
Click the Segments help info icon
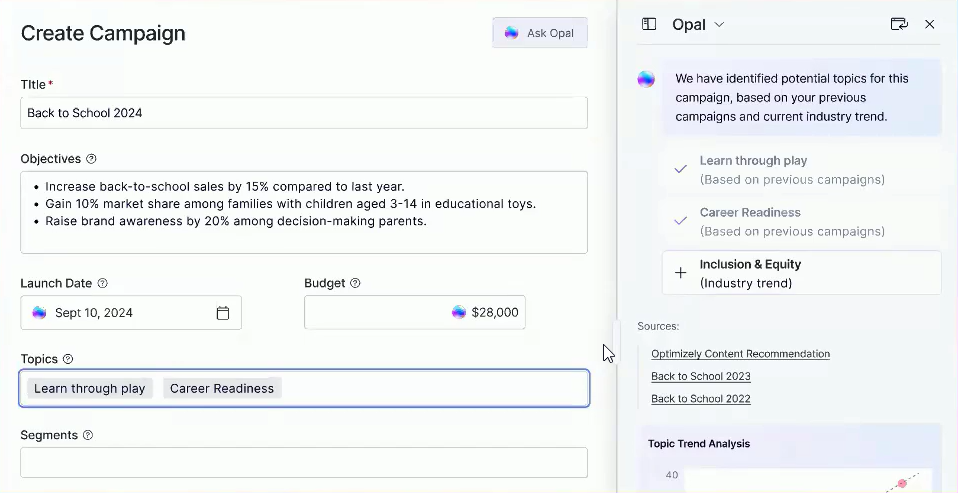(88, 435)
